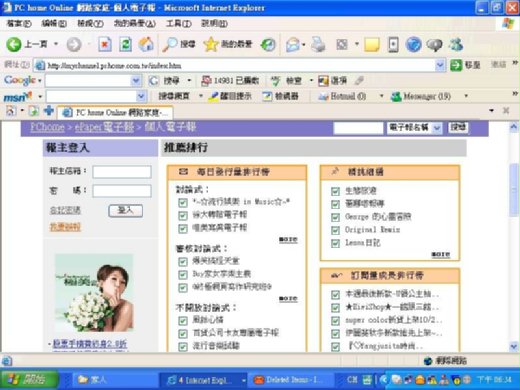The height and width of the screenshot is (390, 520).
Task: Open the 我的最愛 (Favorites) menu
Action: (135, 24)
